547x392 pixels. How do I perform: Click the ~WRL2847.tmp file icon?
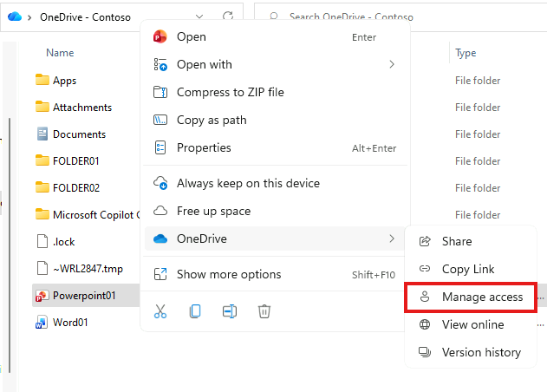click(x=42, y=268)
